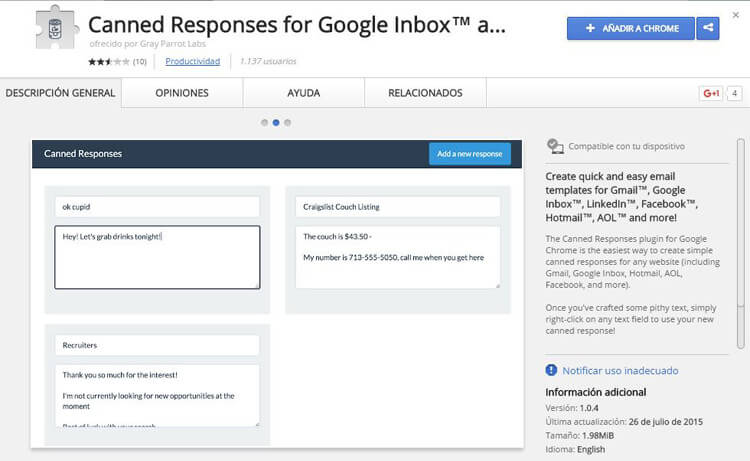
Task: Click the couch price response text area
Action: click(x=398, y=257)
